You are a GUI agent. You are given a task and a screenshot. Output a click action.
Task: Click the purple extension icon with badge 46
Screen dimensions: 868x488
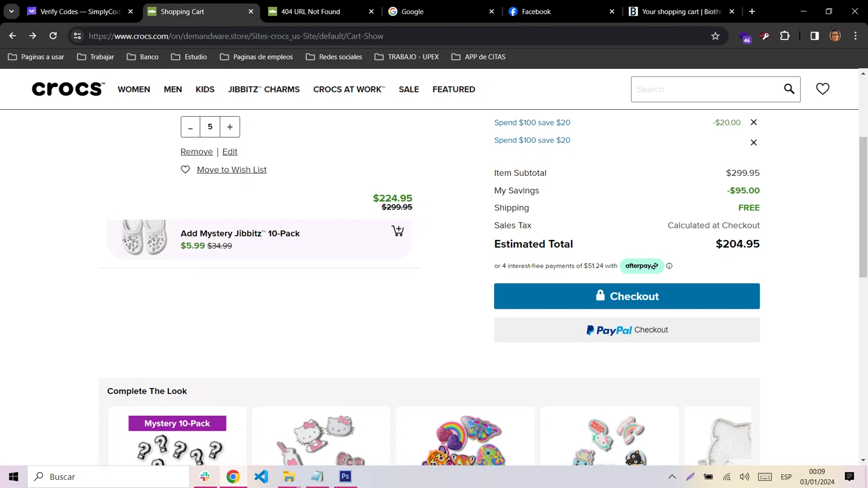pos(745,36)
